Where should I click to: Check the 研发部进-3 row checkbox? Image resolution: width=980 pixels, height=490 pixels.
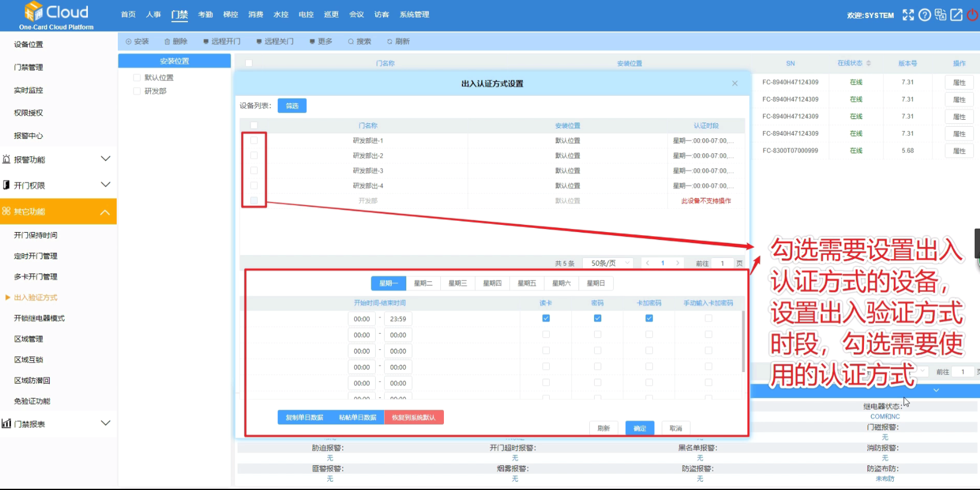[254, 171]
